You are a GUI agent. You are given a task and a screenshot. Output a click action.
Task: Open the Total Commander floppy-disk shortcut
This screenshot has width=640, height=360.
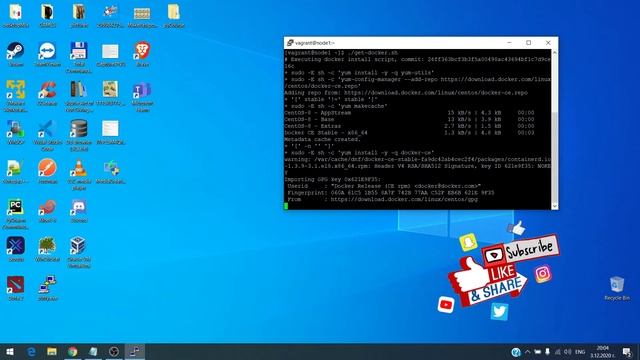pos(79,57)
